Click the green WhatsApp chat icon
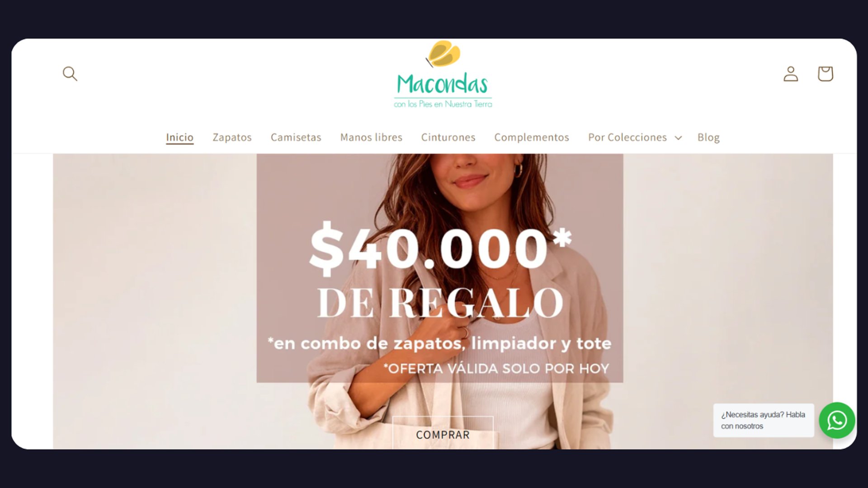The width and height of the screenshot is (868, 488). pos(837,421)
